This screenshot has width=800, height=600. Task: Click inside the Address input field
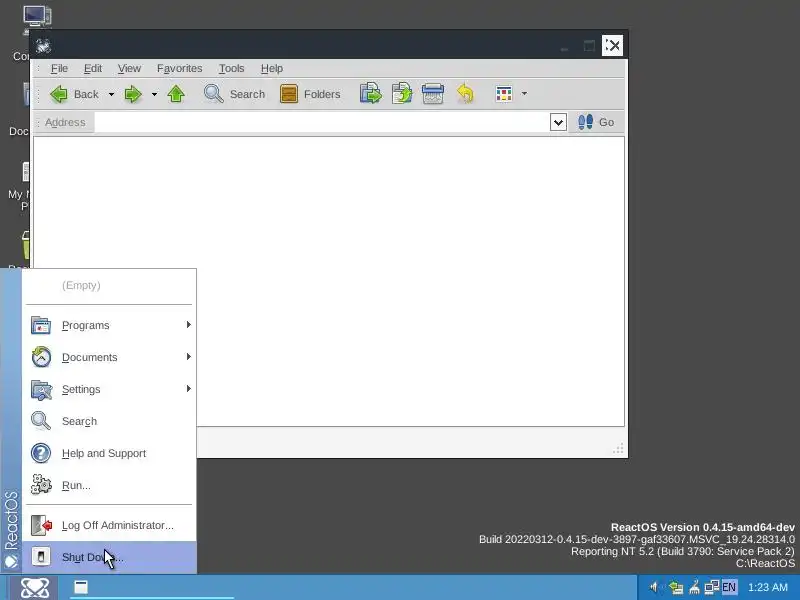(x=321, y=122)
